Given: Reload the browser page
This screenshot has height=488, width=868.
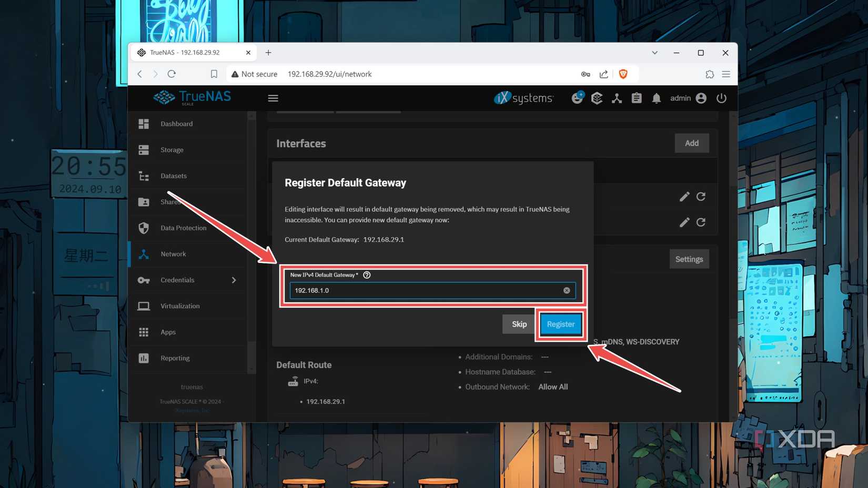Looking at the screenshot, I should coord(171,74).
